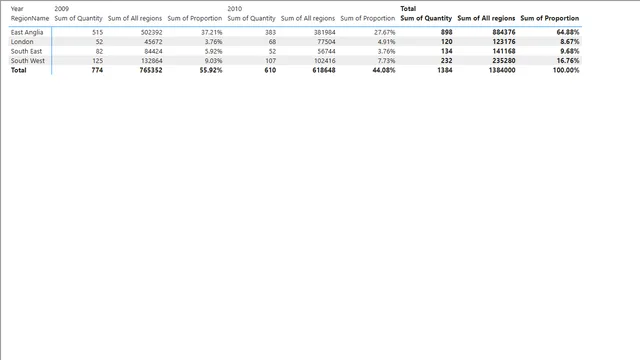Click the grand total 1384000
This screenshot has width=640, height=360.
point(502,70)
